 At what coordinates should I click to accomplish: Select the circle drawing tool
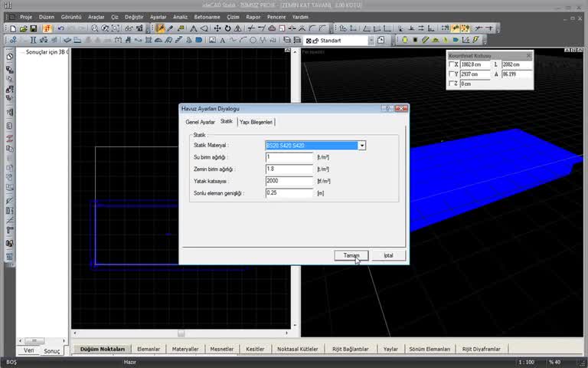[x=253, y=40]
